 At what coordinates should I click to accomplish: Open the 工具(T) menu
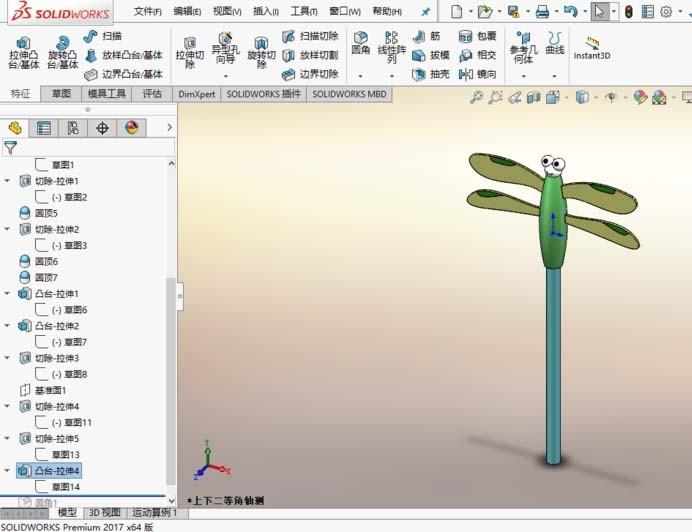pyautogui.click(x=304, y=11)
